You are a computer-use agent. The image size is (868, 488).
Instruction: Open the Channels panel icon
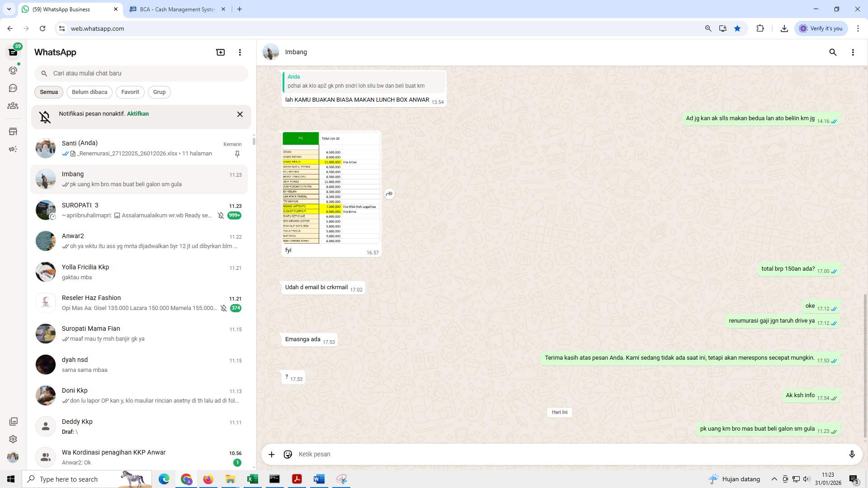[x=13, y=88]
